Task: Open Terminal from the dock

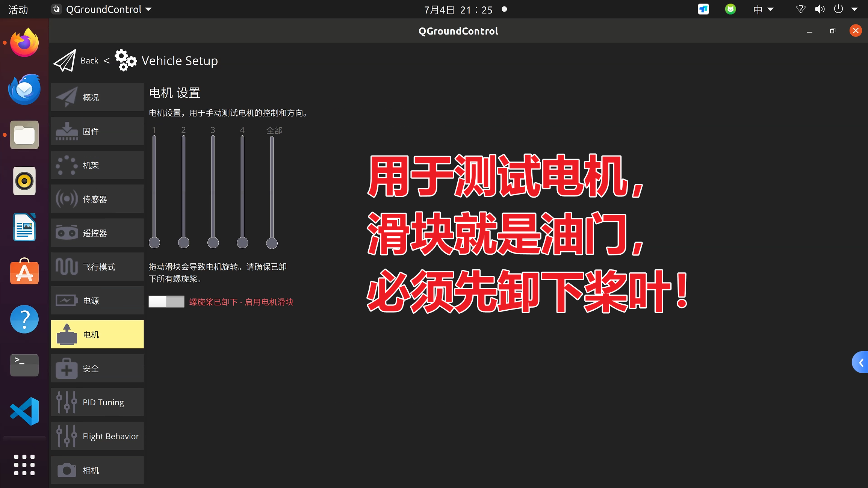Action: point(24,365)
